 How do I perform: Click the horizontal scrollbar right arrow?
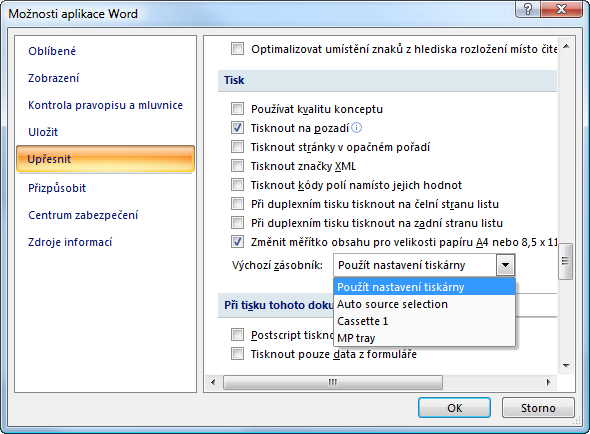click(x=549, y=382)
